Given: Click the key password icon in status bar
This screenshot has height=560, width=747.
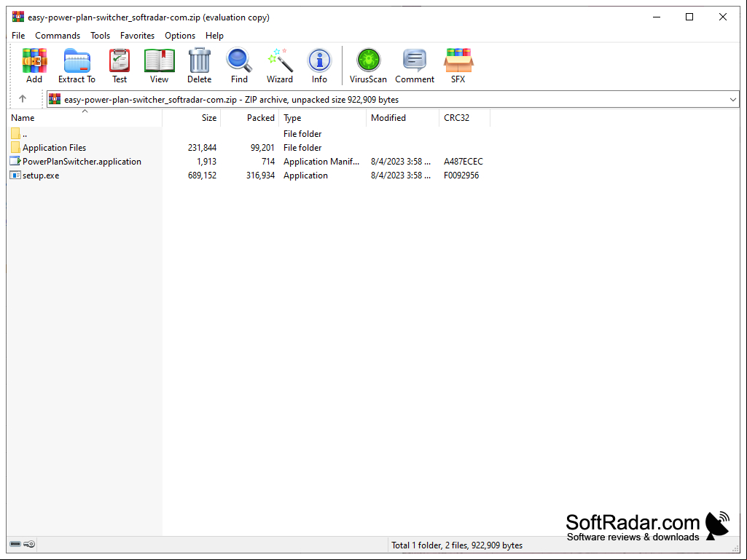Looking at the screenshot, I should coord(29,544).
